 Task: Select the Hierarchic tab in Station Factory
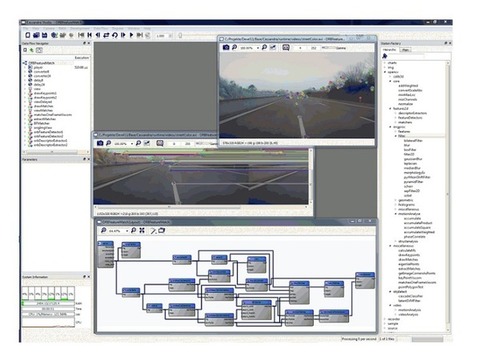(x=390, y=50)
